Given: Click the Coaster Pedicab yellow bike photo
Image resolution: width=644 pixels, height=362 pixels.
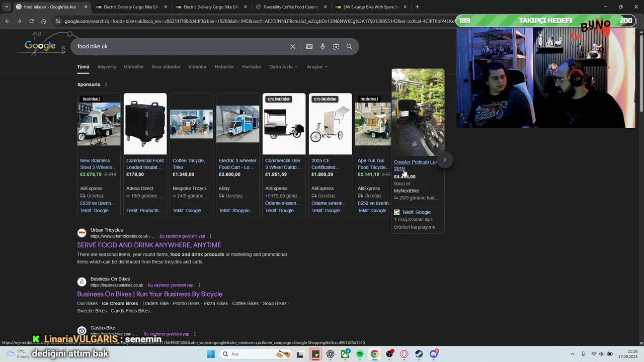Looking at the screenshot, I should (418, 112).
